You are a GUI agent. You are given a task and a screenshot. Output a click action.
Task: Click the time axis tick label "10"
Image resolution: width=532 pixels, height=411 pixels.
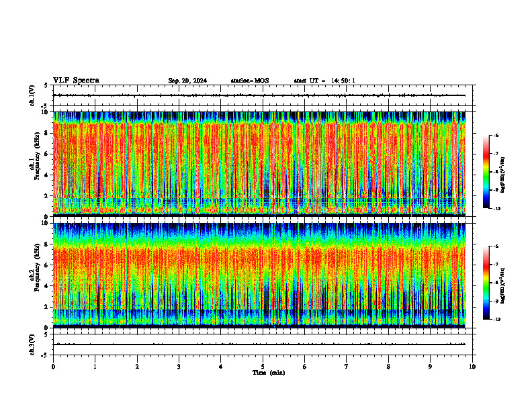point(472,367)
